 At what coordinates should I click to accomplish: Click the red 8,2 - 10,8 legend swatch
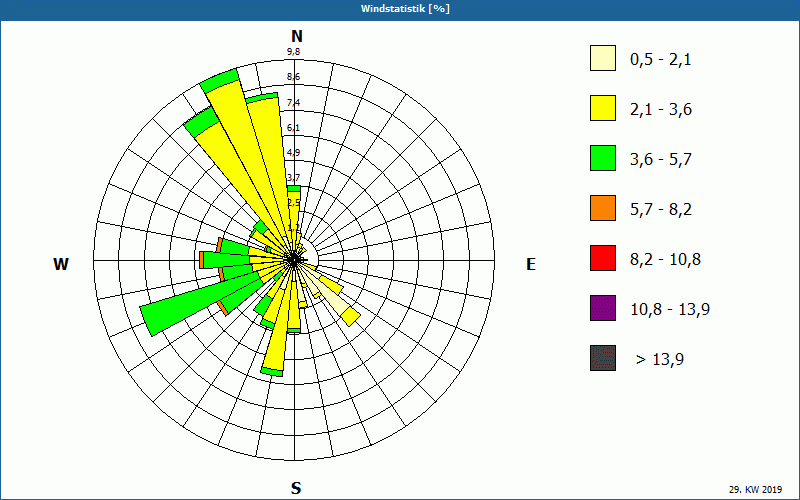(603, 258)
